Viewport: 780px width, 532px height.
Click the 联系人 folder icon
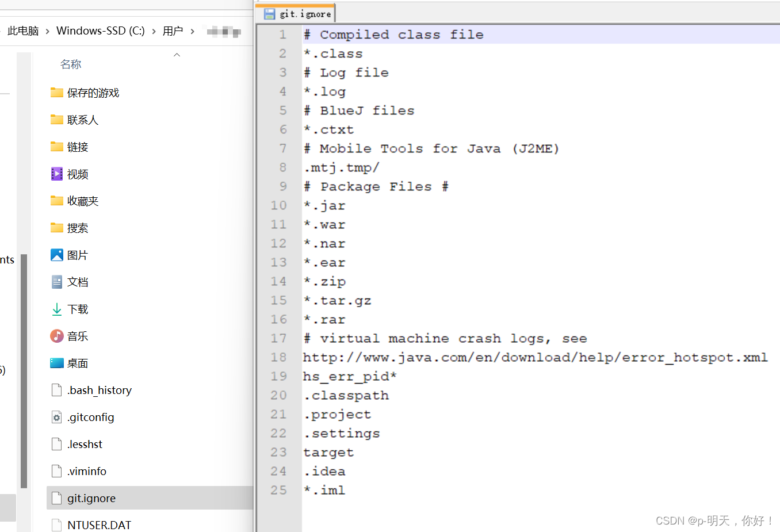[56, 120]
